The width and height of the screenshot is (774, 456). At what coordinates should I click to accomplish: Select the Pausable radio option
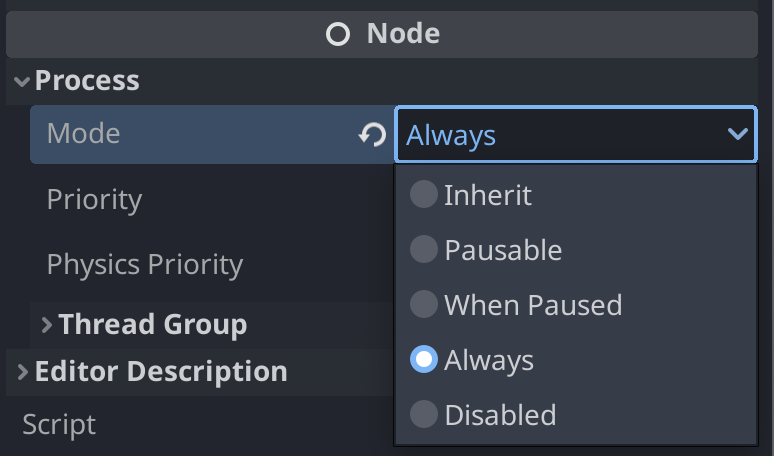coord(424,250)
